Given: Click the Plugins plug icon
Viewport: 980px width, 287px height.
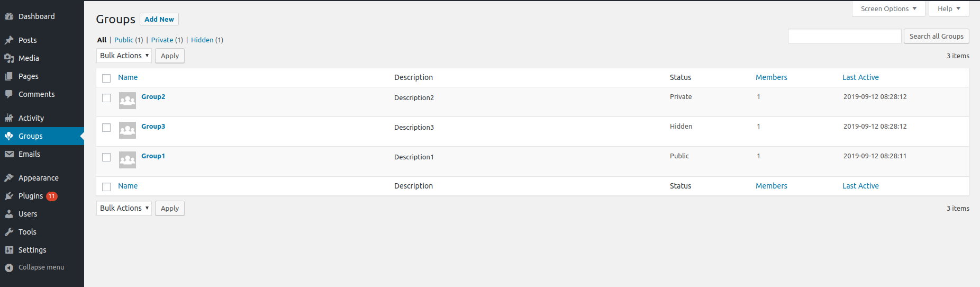Looking at the screenshot, I should [x=9, y=196].
